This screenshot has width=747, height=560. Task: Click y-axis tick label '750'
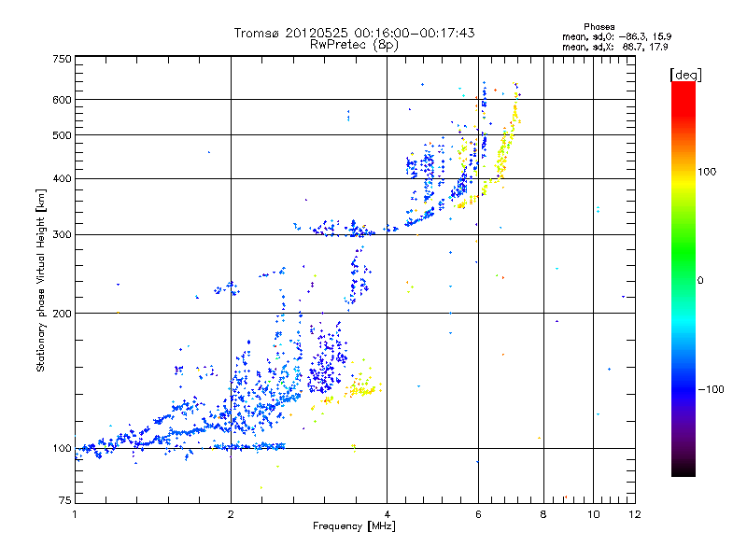63,59
